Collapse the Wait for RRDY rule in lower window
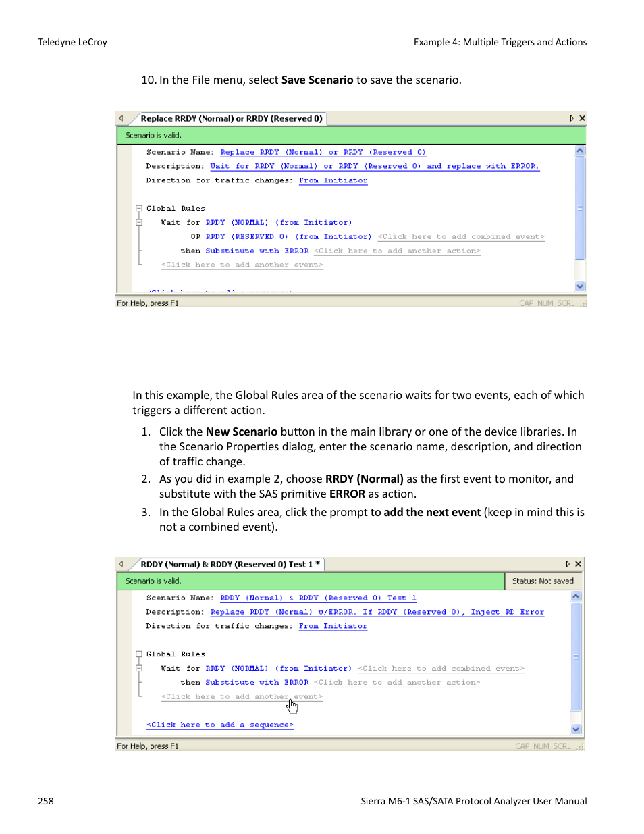The image size is (644, 834). click(138, 668)
